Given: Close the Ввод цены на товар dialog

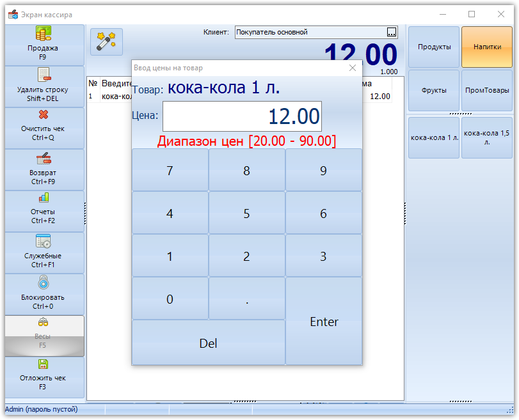Looking at the screenshot, I should [353, 68].
